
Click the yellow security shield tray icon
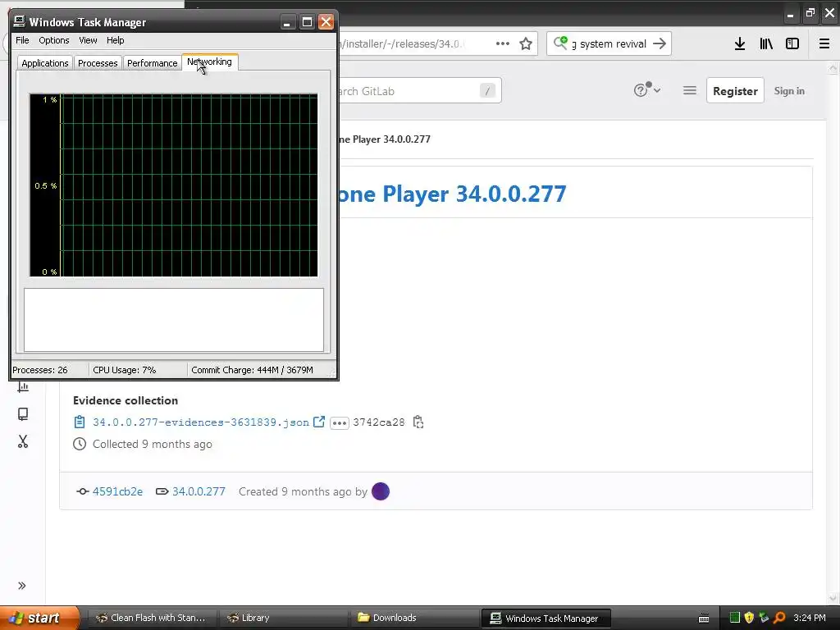[750, 618]
